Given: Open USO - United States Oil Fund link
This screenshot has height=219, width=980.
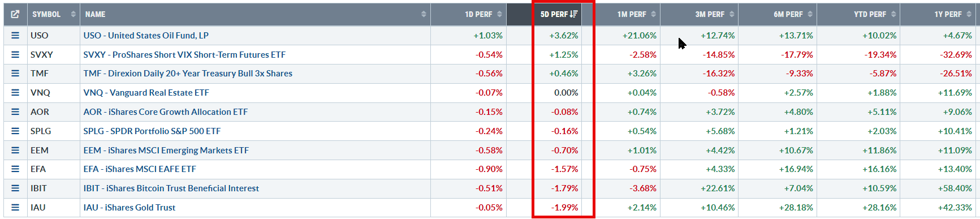Looking at the screenshot, I should click(x=146, y=35).
